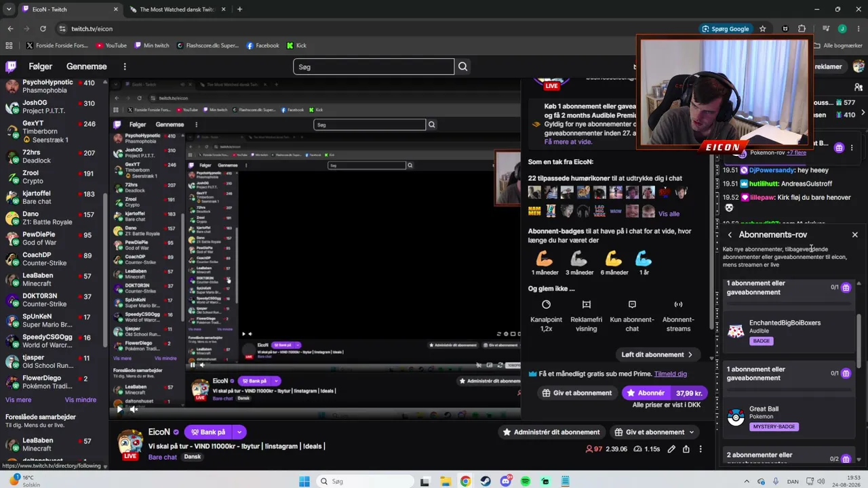Viewport: 868px width, 488px height.
Task: Open the Følger tab
Action: (x=41, y=66)
